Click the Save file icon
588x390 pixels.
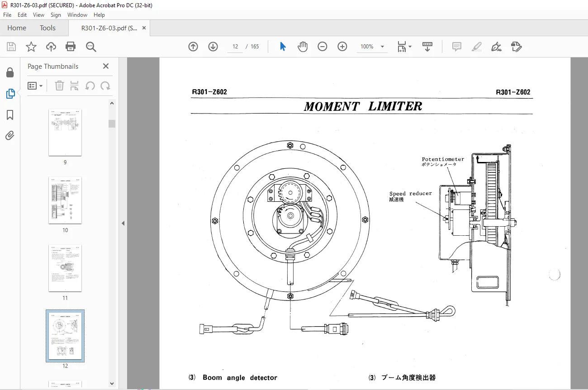point(11,47)
